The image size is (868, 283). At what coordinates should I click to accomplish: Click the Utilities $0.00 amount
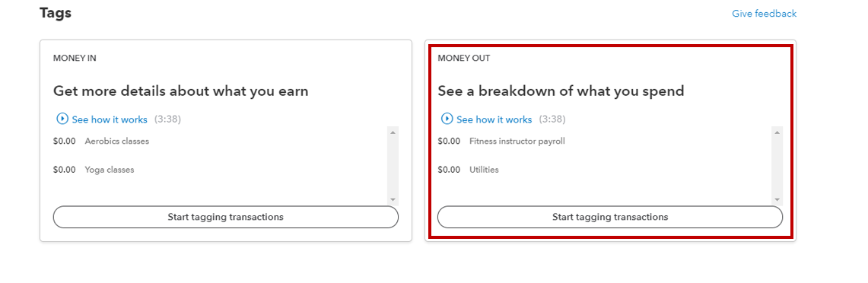(x=449, y=170)
